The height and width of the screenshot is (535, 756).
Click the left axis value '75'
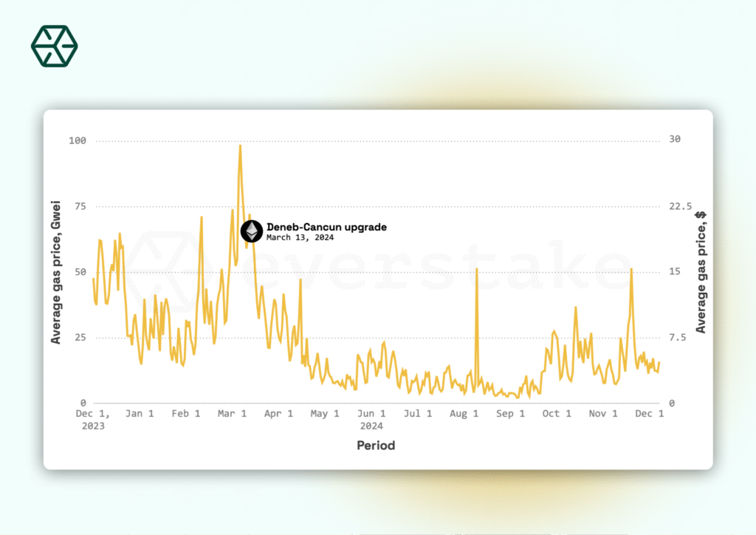pyautogui.click(x=80, y=206)
